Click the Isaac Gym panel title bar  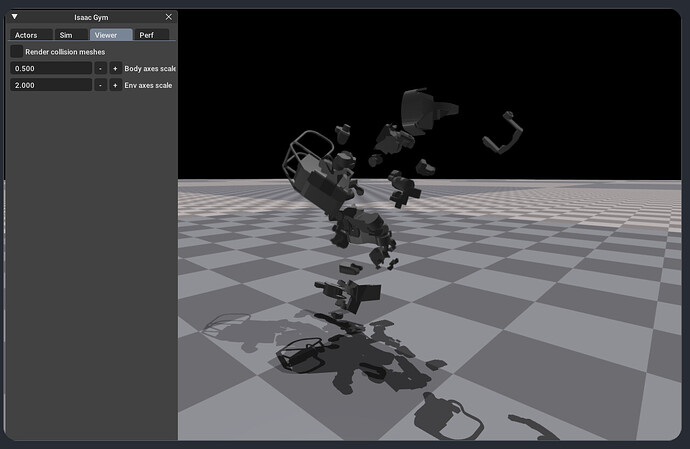tap(92, 17)
